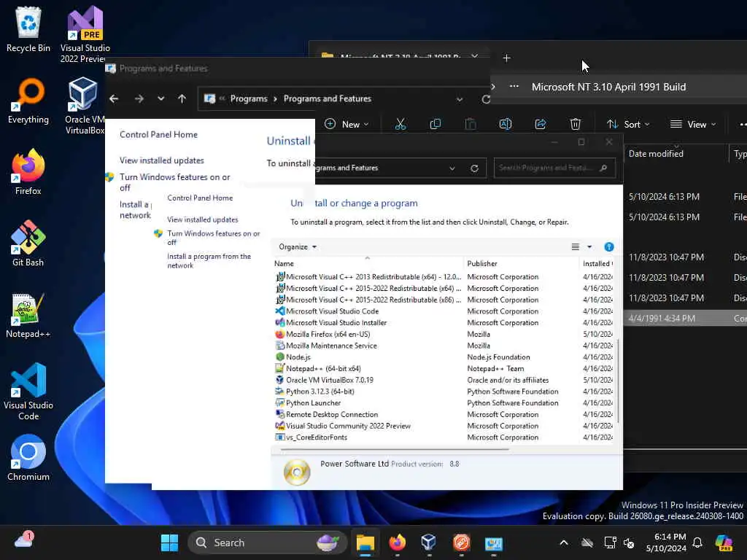Image resolution: width=747 pixels, height=560 pixels.
Task: Click the Search Programs and Features field
Action: pyautogui.click(x=554, y=168)
